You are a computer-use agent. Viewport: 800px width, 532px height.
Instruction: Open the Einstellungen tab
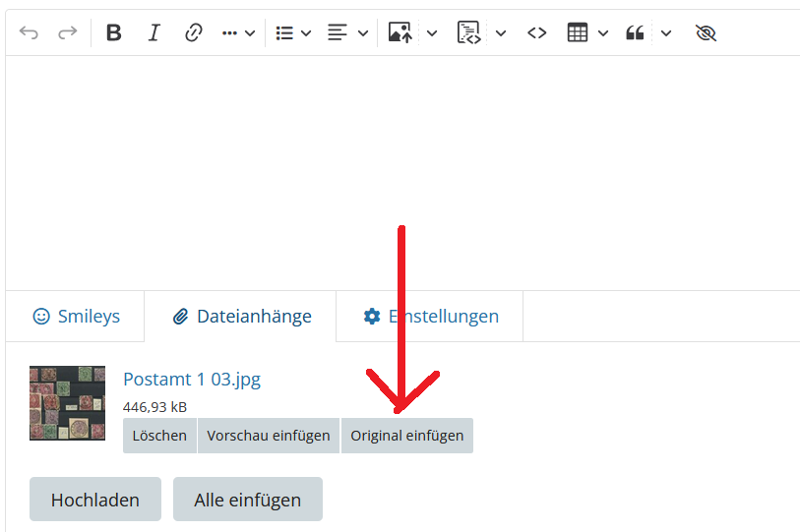click(430, 317)
